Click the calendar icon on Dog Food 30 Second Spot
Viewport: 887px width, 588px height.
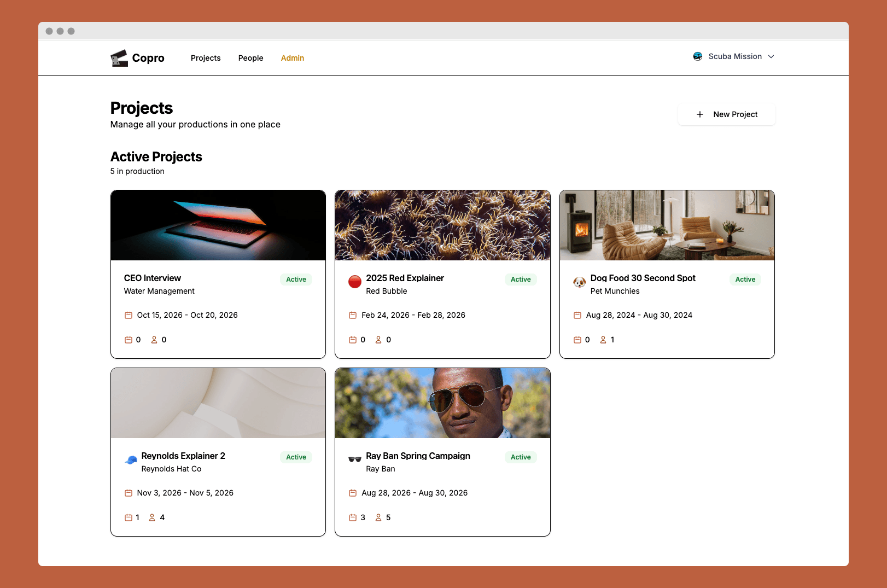click(x=577, y=315)
